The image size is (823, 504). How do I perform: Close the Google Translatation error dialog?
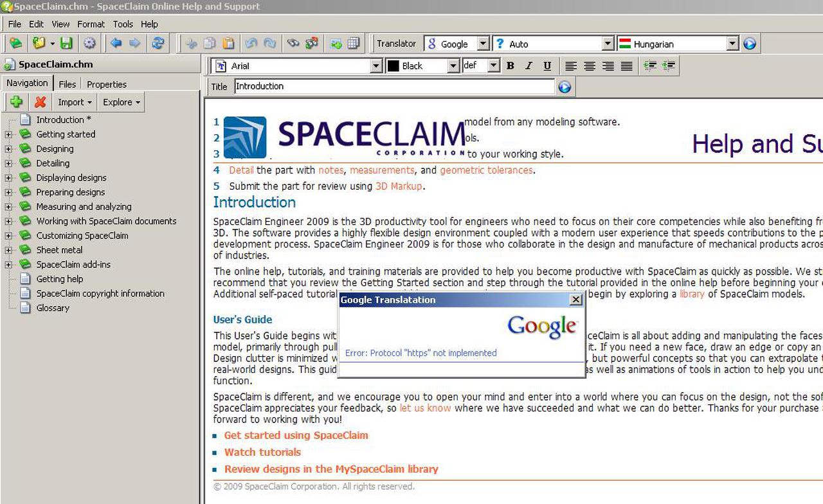click(576, 300)
